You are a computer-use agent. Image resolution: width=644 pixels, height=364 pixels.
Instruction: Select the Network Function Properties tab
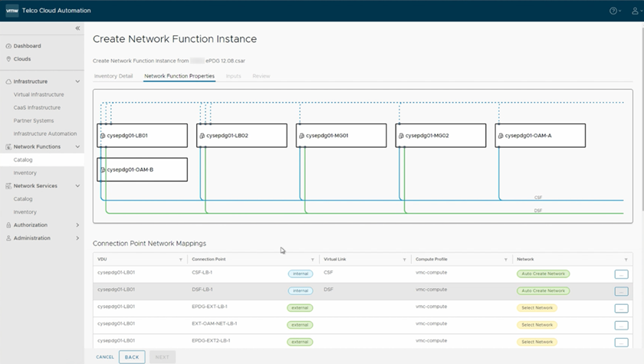[x=179, y=77]
